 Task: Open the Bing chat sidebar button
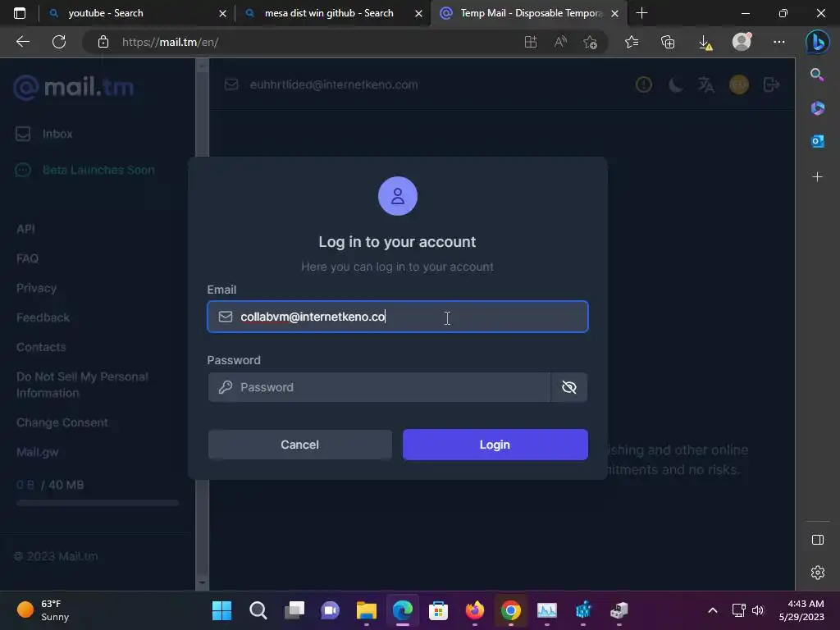click(x=818, y=42)
